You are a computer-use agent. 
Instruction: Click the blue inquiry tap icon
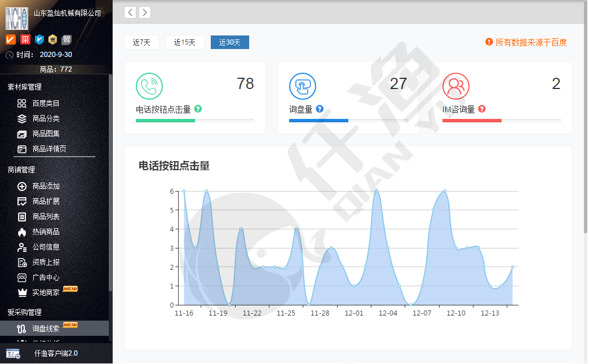click(x=303, y=87)
